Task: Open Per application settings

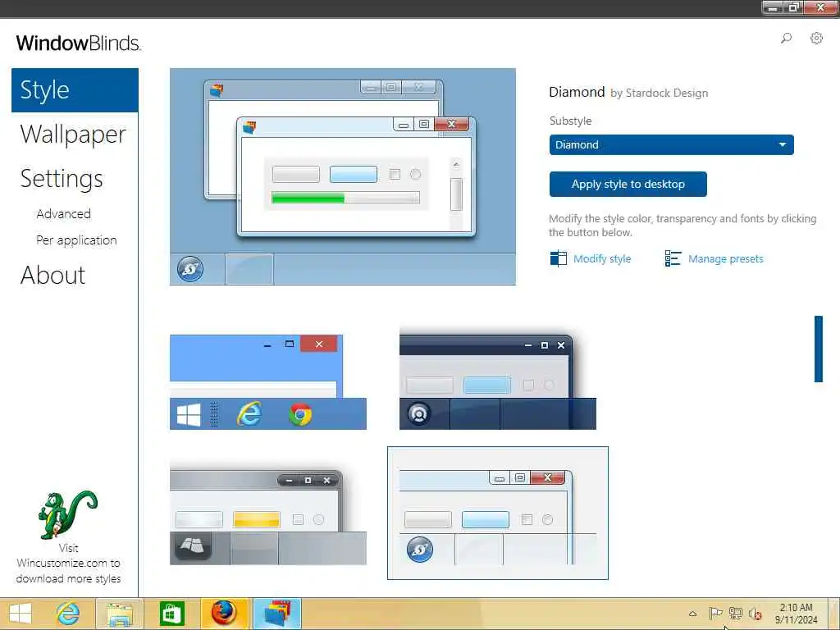Action: tap(76, 240)
